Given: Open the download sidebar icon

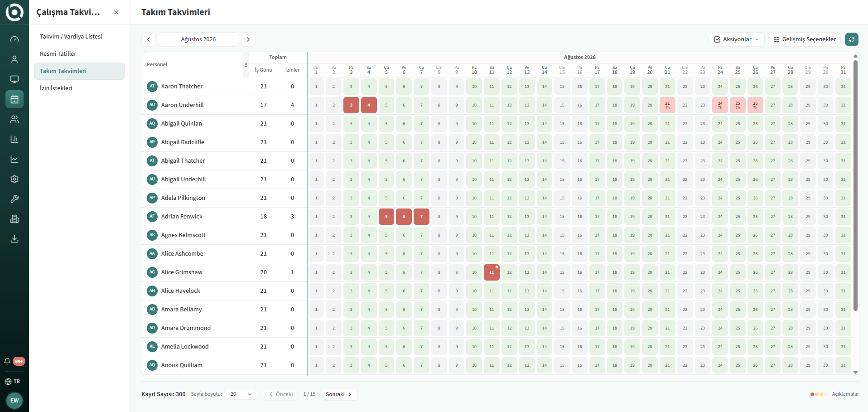Looking at the screenshot, I should tap(14, 239).
